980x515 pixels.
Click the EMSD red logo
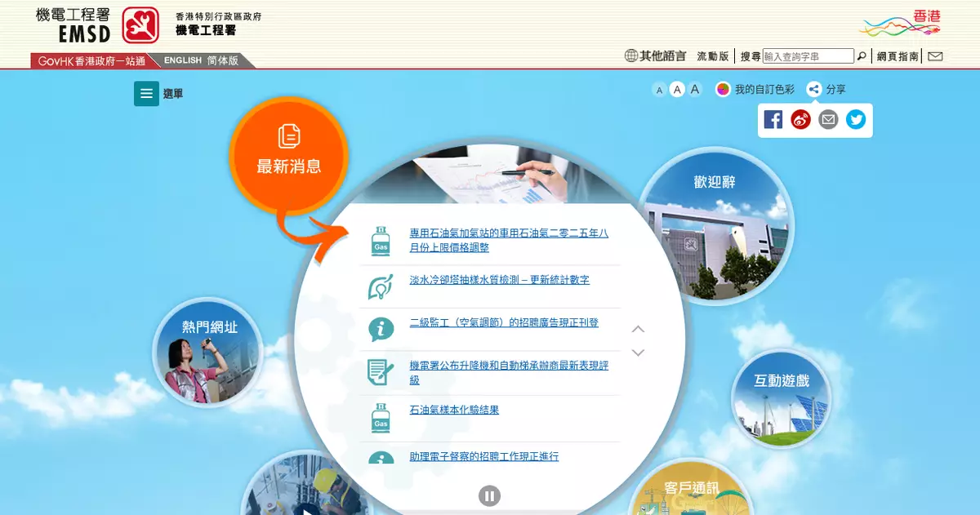pyautogui.click(x=140, y=25)
